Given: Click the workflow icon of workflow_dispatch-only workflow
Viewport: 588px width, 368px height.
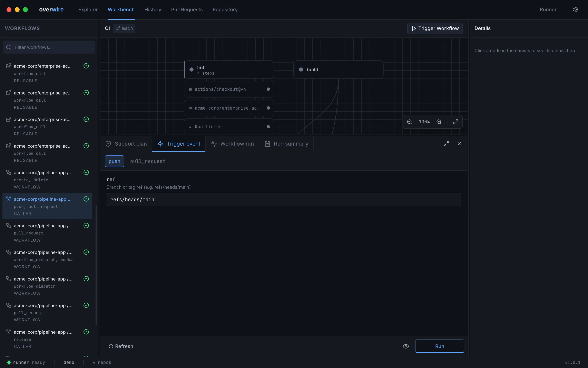Looking at the screenshot, I should pyautogui.click(x=9, y=279).
